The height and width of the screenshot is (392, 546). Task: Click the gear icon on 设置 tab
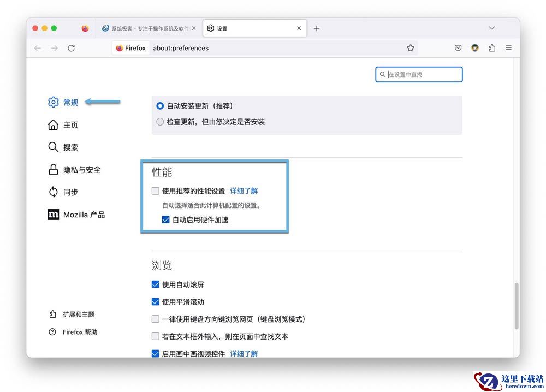pyautogui.click(x=211, y=28)
